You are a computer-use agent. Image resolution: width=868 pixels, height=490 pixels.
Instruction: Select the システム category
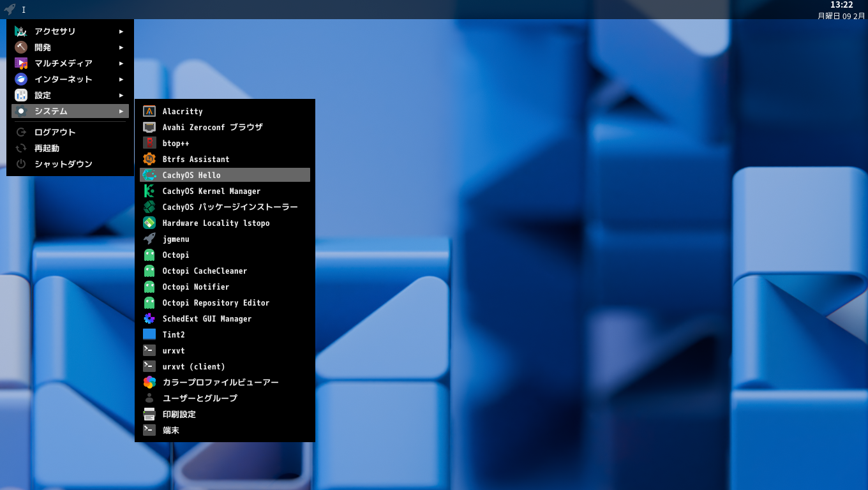point(70,111)
